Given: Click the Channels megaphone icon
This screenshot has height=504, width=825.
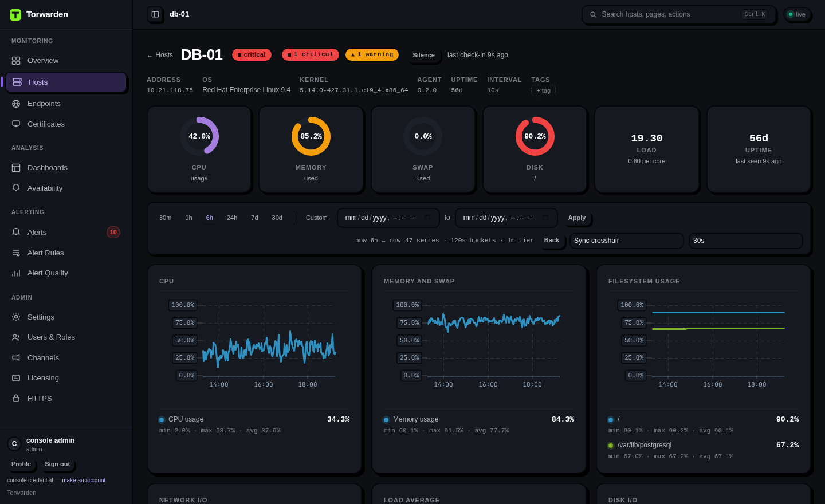Looking at the screenshot, I should point(16,358).
